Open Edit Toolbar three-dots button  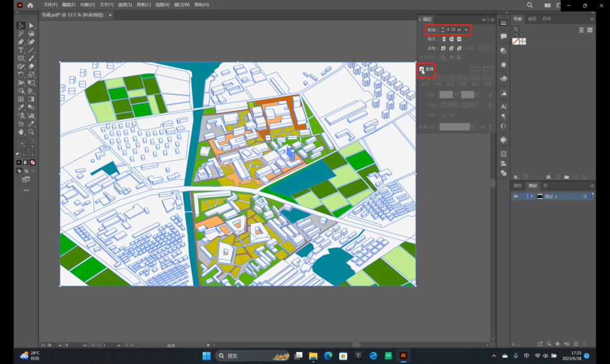(26, 190)
